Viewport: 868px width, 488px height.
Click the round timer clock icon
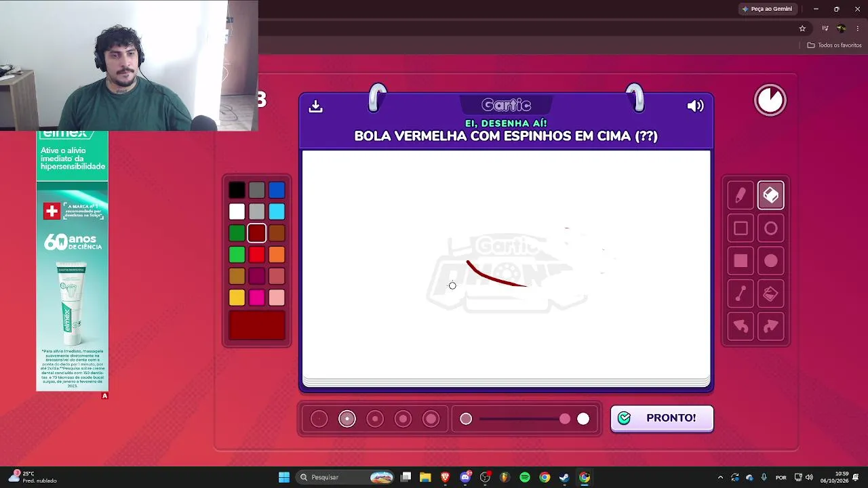[770, 100]
